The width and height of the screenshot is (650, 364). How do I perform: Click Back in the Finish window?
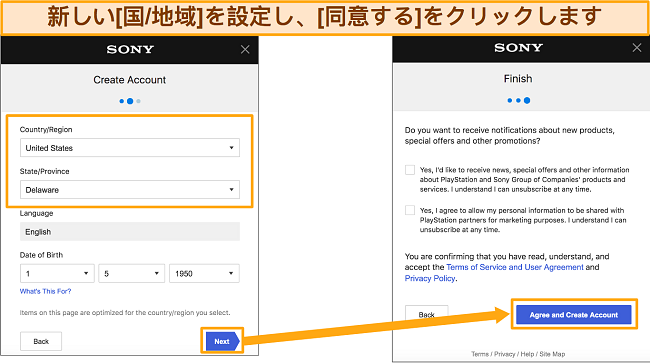coord(427,314)
